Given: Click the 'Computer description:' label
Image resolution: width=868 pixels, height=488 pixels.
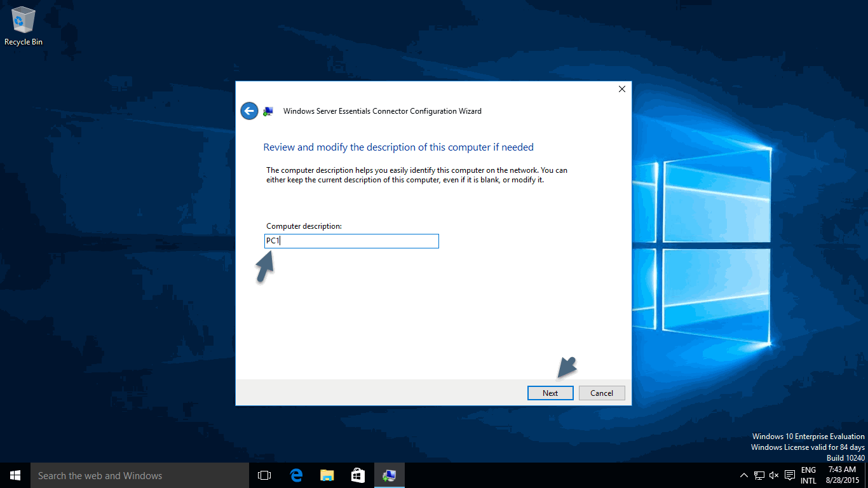Looking at the screenshot, I should pyautogui.click(x=304, y=226).
